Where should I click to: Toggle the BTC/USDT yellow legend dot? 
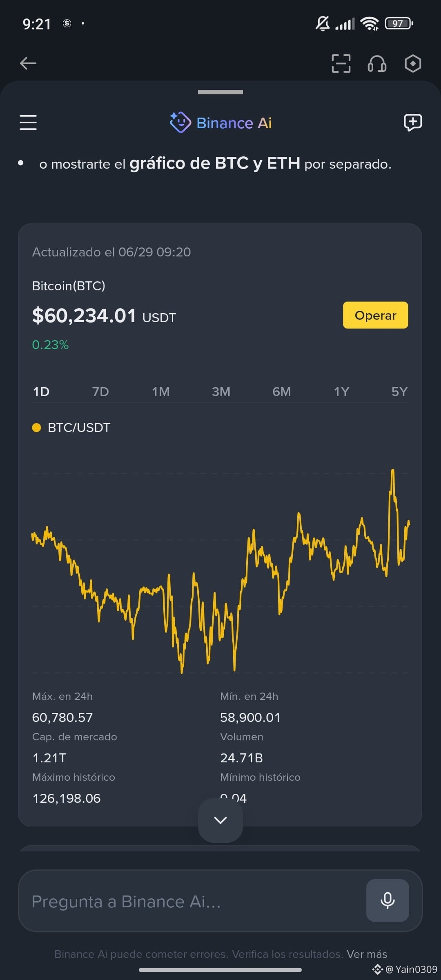(x=37, y=428)
